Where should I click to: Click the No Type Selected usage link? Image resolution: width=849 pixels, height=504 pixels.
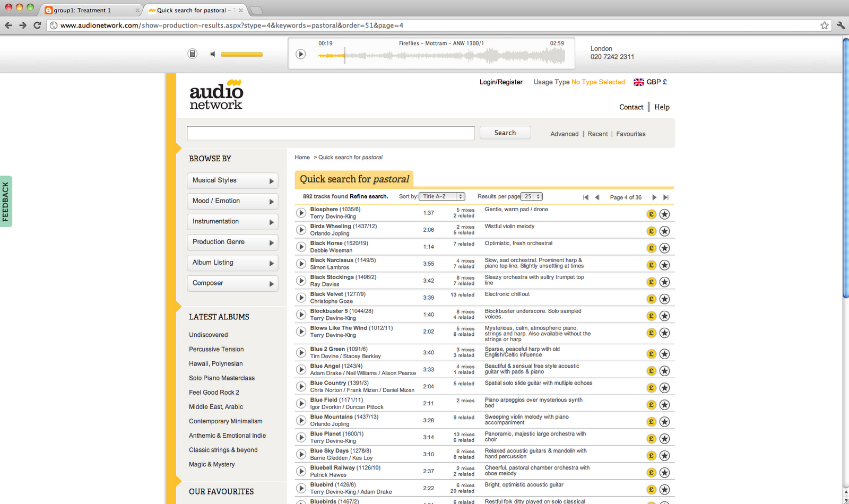coord(598,82)
